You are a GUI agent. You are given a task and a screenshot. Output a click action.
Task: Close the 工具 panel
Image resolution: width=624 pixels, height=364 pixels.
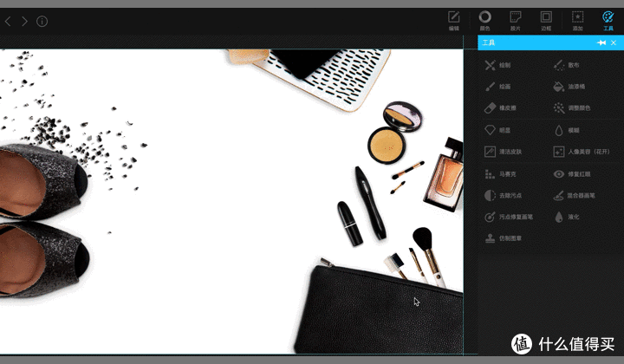click(614, 42)
